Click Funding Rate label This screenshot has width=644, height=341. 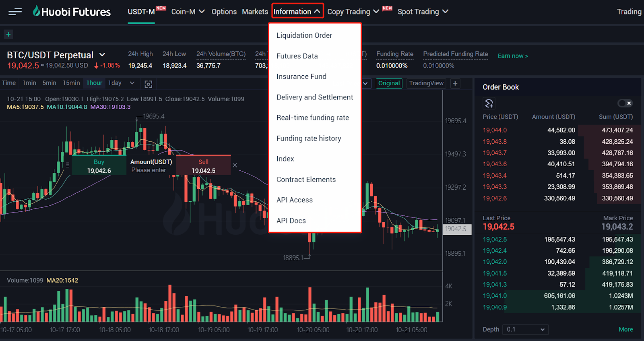point(395,54)
